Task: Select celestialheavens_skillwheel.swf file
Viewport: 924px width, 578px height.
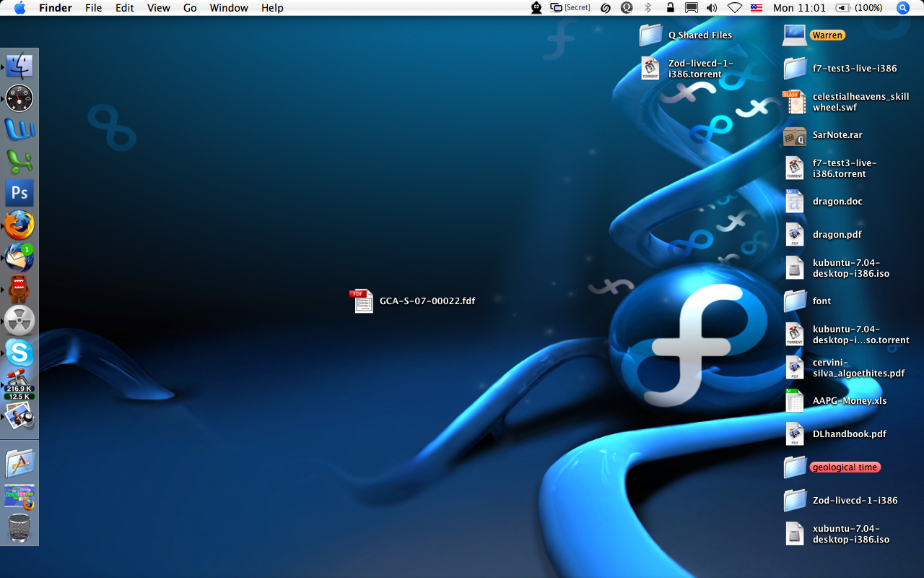Action: 846,102
